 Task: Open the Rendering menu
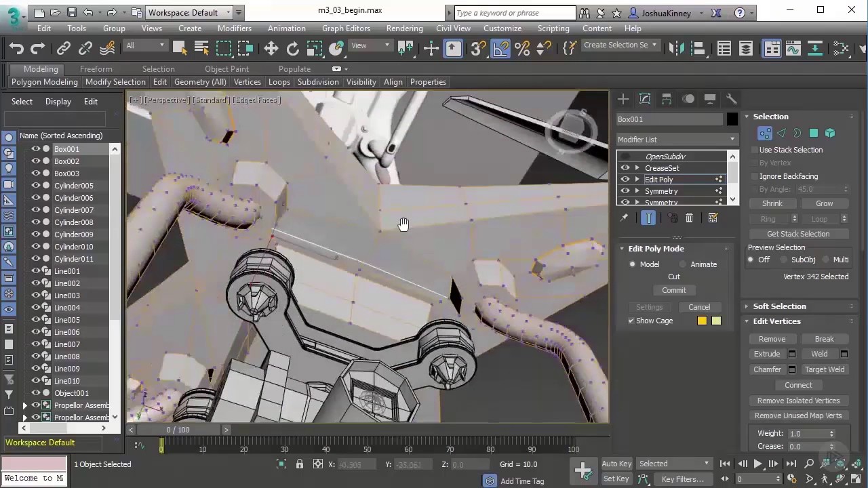click(404, 28)
